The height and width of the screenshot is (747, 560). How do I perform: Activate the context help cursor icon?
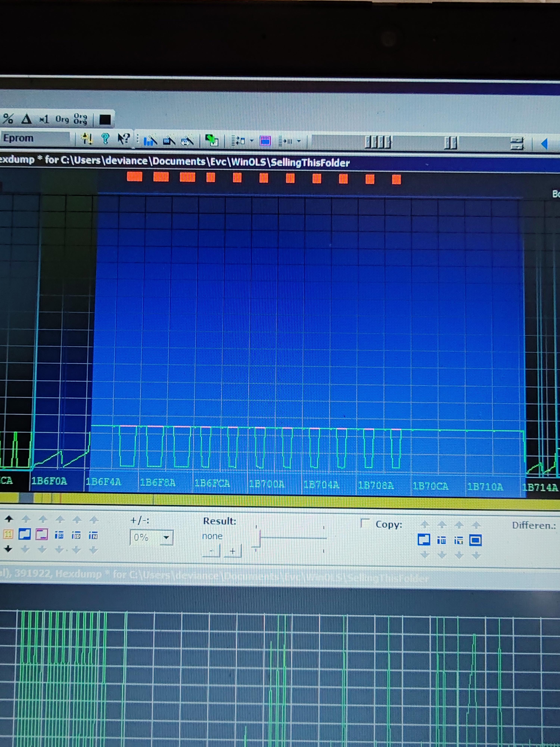124,138
